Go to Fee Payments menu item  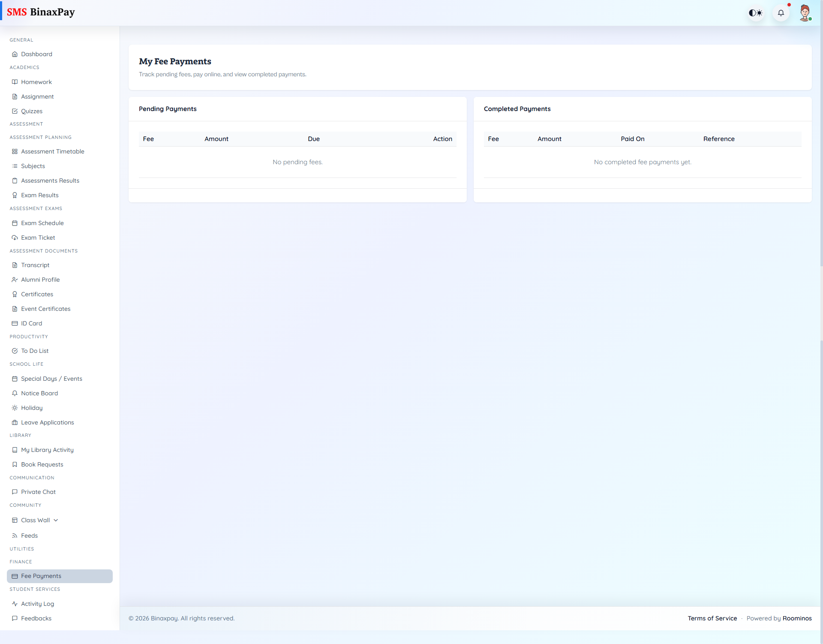point(41,576)
